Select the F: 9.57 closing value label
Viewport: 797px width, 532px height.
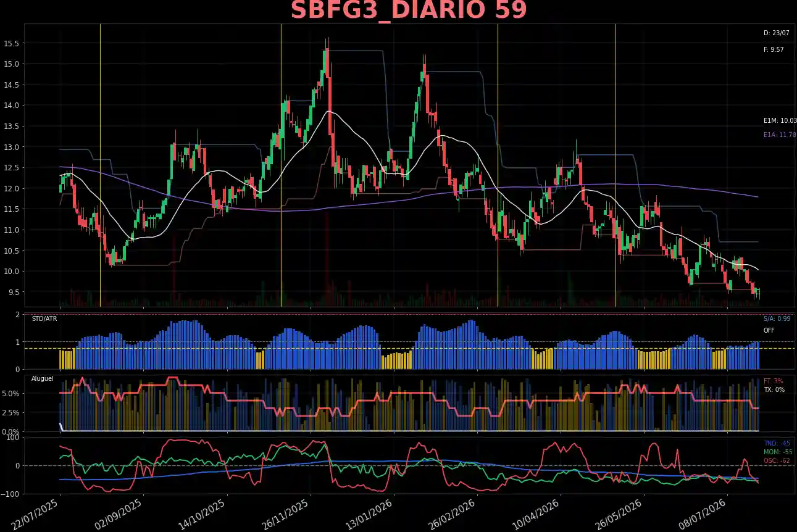coord(774,49)
